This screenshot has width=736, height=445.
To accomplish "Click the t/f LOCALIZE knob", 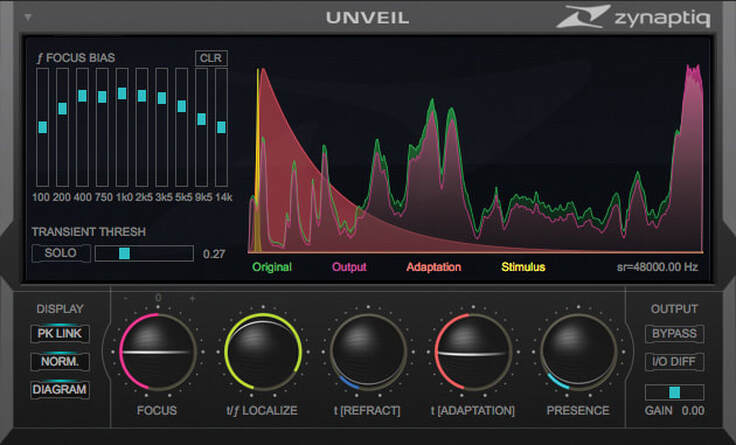I will (x=263, y=352).
